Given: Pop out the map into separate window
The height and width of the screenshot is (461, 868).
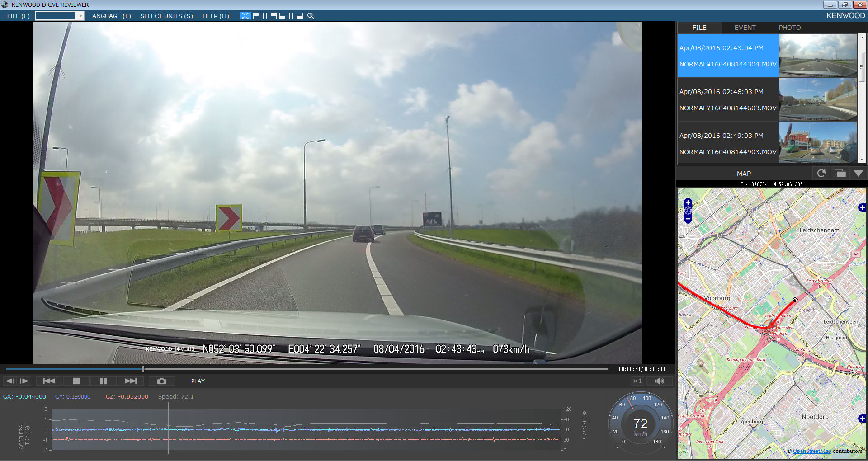Looking at the screenshot, I should coord(840,173).
